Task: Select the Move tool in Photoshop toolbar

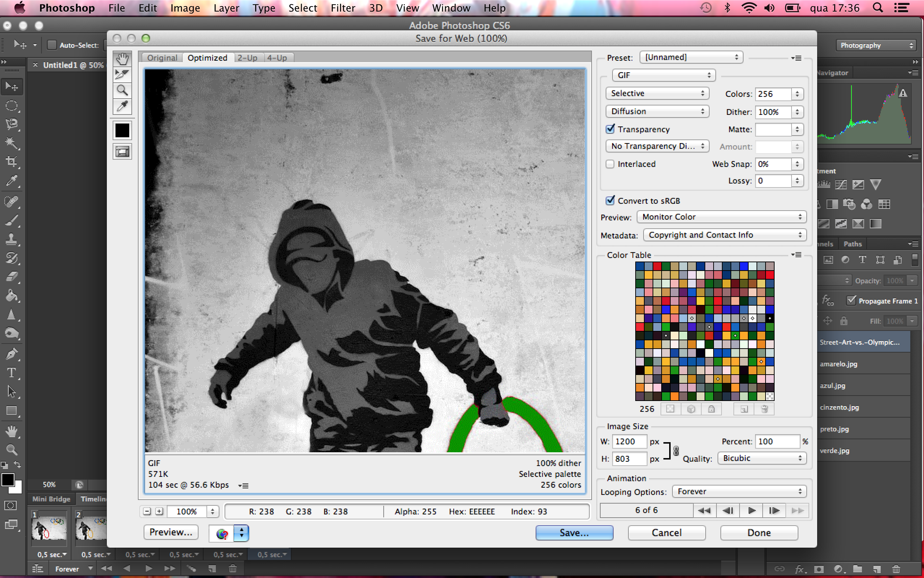Action: [x=12, y=87]
